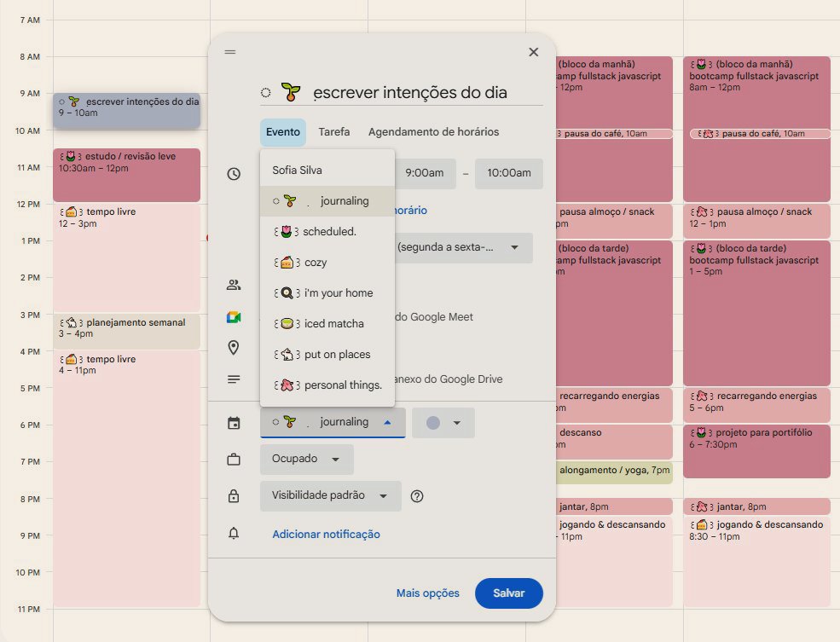Open planejamento semanal event

tap(126, 332)
